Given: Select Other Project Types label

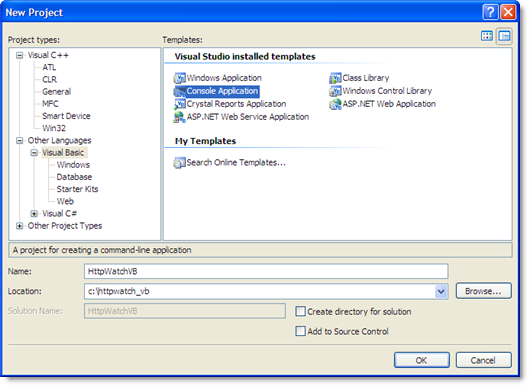Looking at the screenshot, I should click(65, 226).
